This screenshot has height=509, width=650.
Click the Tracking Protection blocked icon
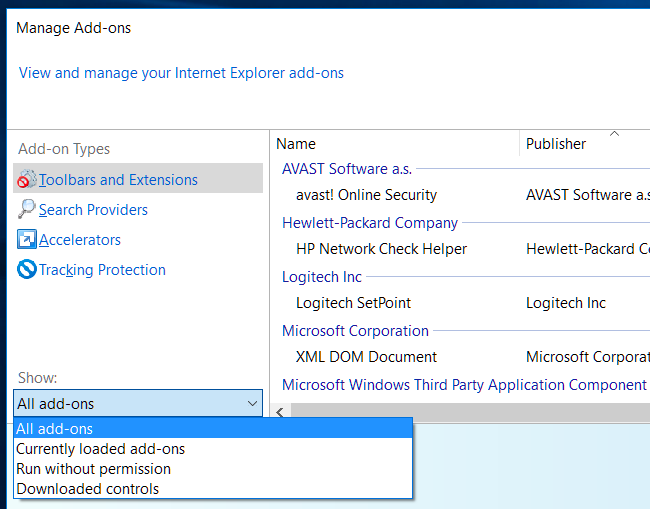26,270
